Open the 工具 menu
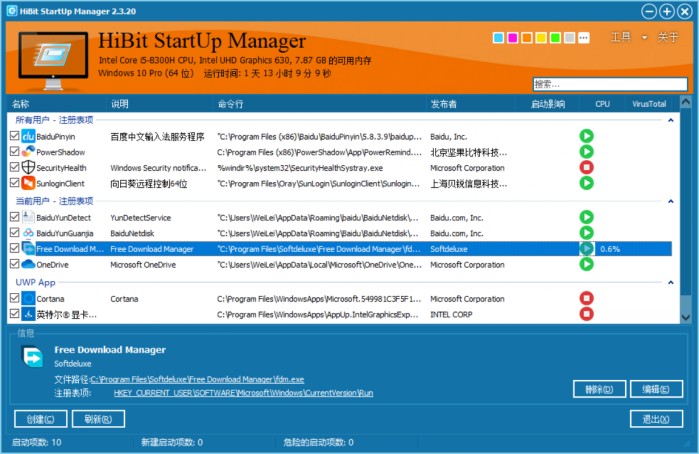 coord(621,37)
